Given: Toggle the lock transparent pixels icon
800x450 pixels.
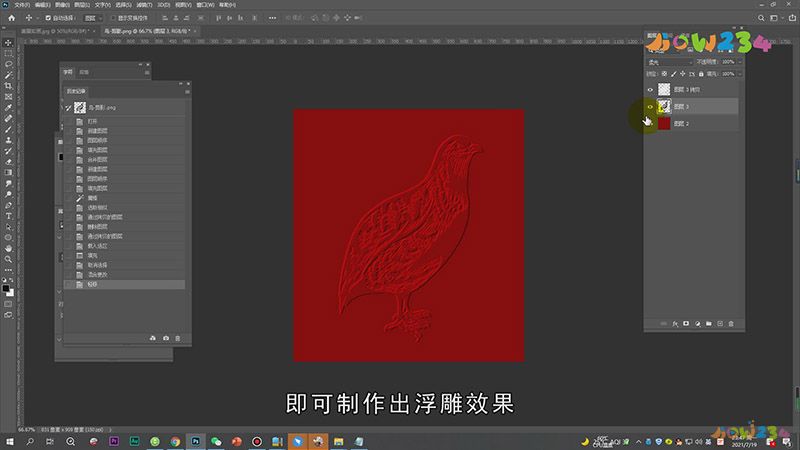Looking at the screenshot, I should coord(664,74).
